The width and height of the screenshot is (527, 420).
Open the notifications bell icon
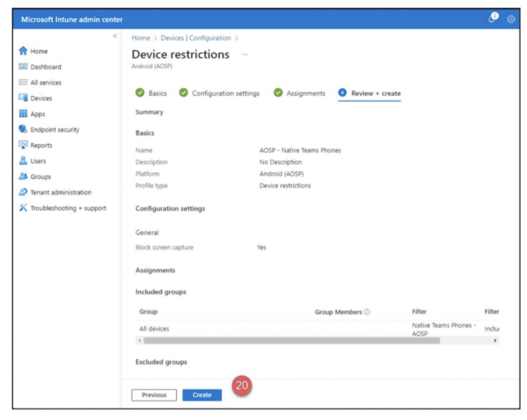click(493, 18)
